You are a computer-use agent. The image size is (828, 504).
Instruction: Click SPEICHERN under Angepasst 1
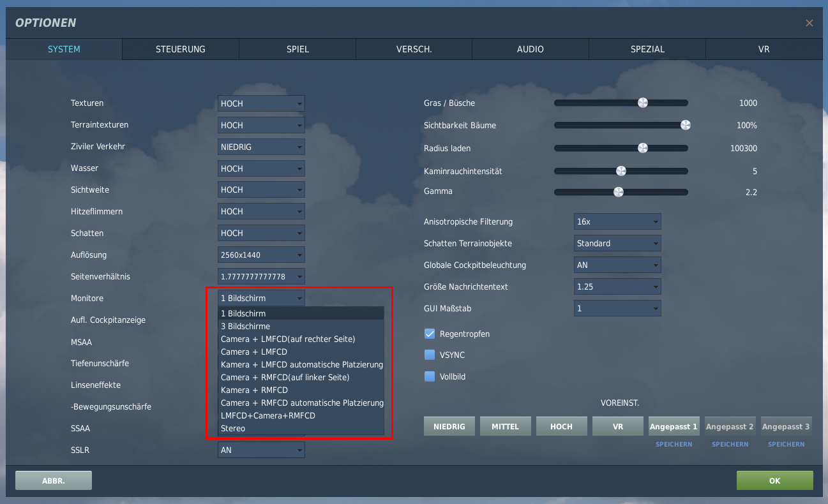coord(674,444)
